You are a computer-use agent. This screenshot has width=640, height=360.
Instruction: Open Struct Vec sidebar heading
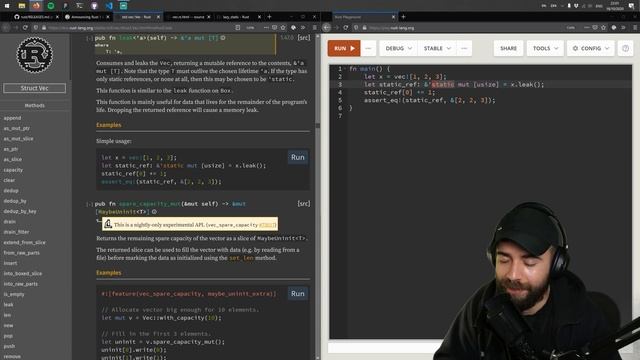[x=35, y=88]
